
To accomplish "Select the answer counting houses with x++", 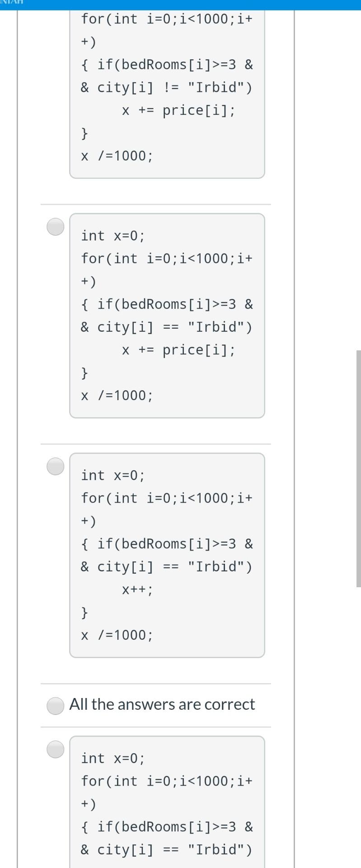I will [x=55, y=467].
